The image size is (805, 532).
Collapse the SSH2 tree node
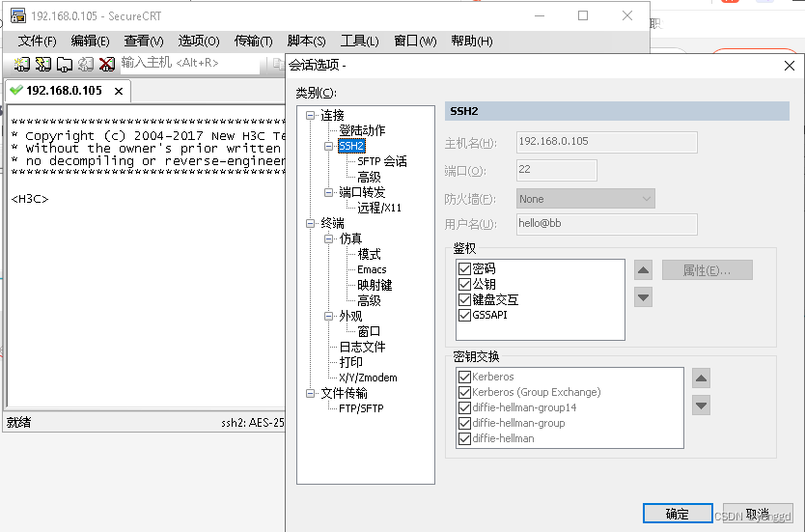328,146
